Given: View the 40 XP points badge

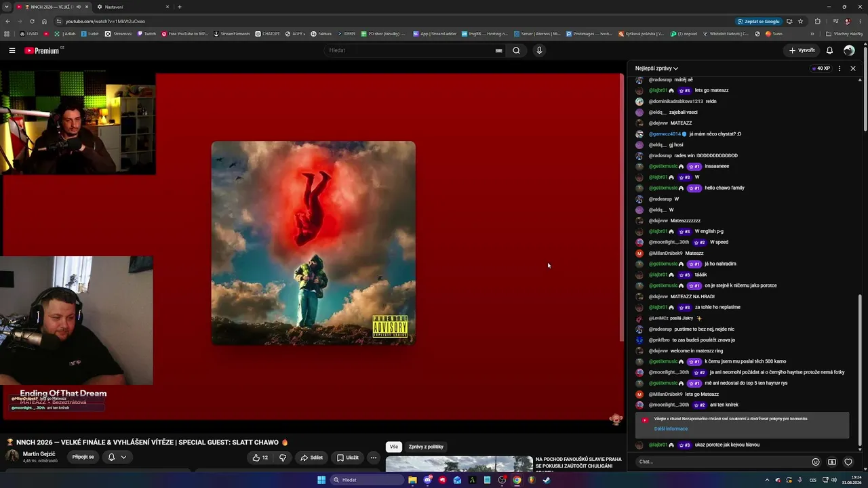Looking at the screenshot, I should (x=821, y=68).
